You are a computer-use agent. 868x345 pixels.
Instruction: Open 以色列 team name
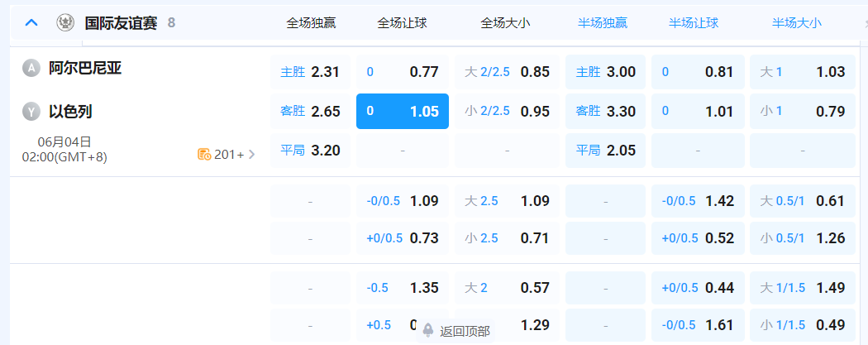tap(70, 112)
